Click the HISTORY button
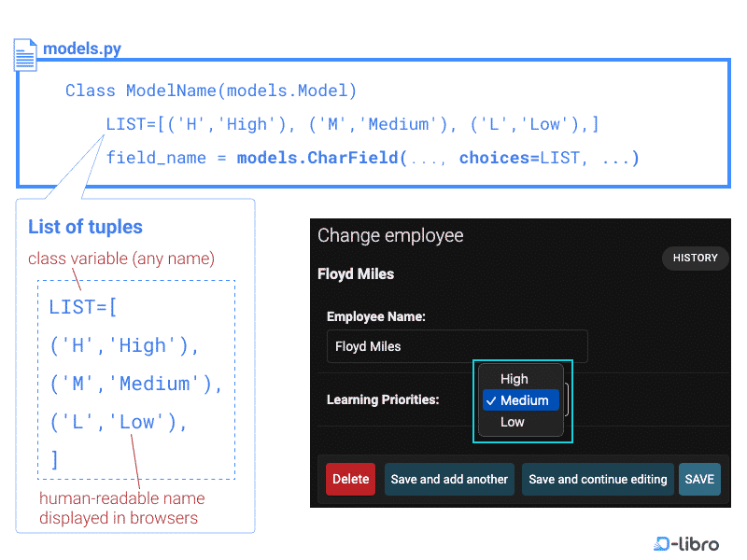This screenshot has height=560, width=747. 695,258
